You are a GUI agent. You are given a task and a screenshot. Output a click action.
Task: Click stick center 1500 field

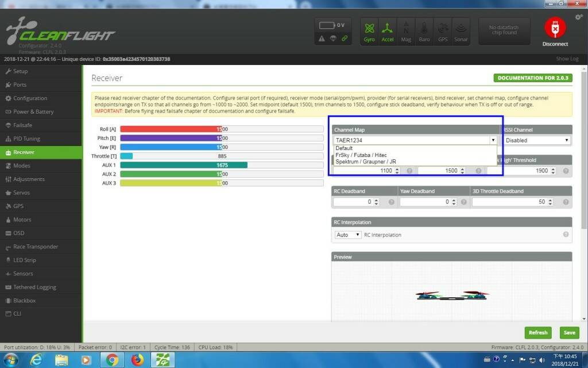pos(442,170)
